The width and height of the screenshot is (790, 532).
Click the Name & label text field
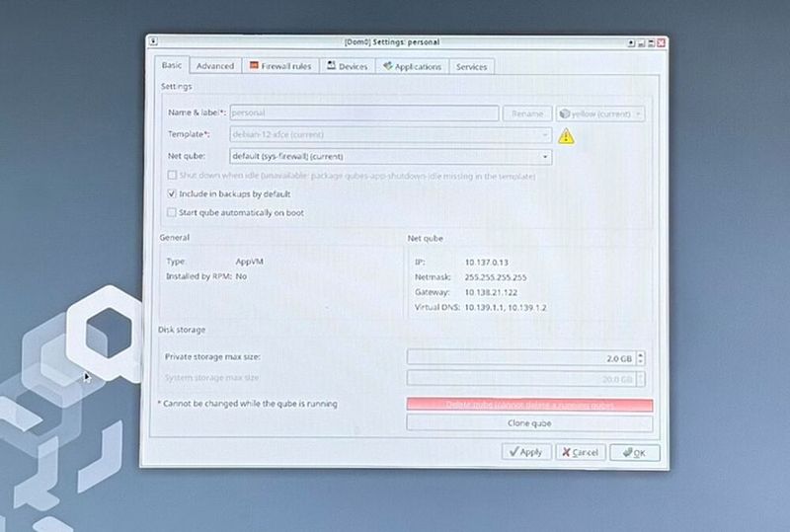pos(363,113)
